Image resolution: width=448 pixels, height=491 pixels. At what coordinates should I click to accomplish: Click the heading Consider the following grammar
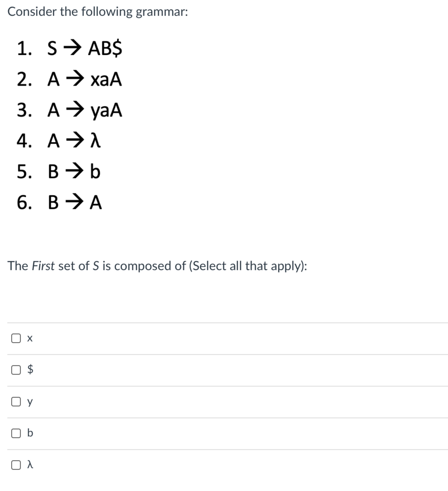click(98, 11)
